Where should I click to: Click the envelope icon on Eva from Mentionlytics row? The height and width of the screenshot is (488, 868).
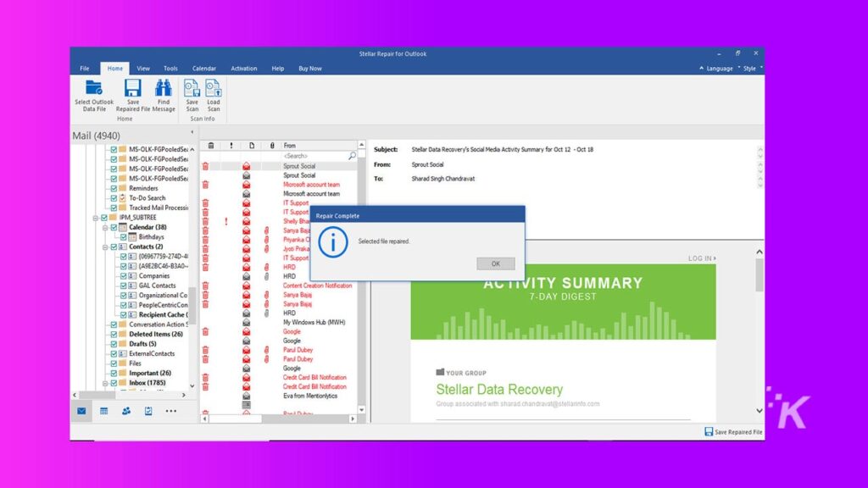[x=247, y=396]
